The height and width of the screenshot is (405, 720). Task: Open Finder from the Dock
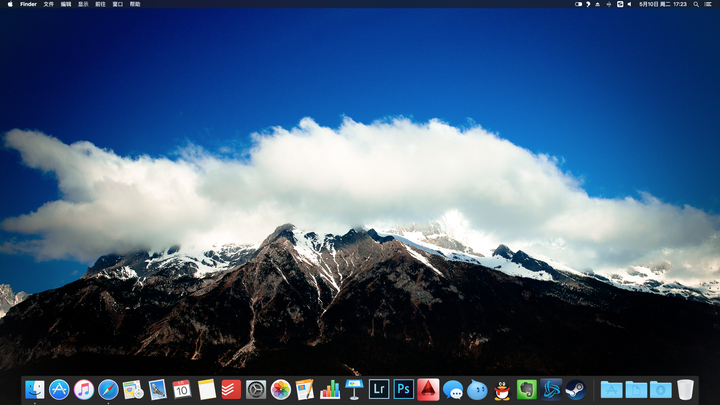(x=35, y=390)
